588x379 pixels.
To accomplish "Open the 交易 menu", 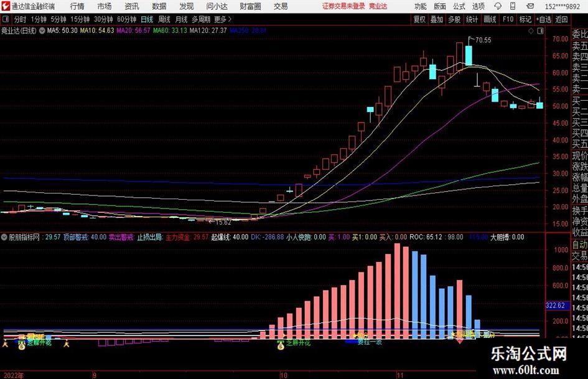I will tap(281, 6).
